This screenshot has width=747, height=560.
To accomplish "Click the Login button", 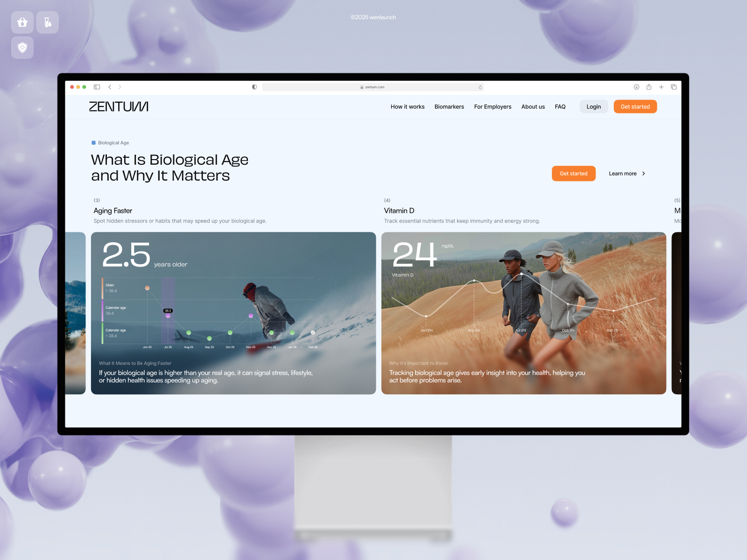I will click(x=594, y=107).
